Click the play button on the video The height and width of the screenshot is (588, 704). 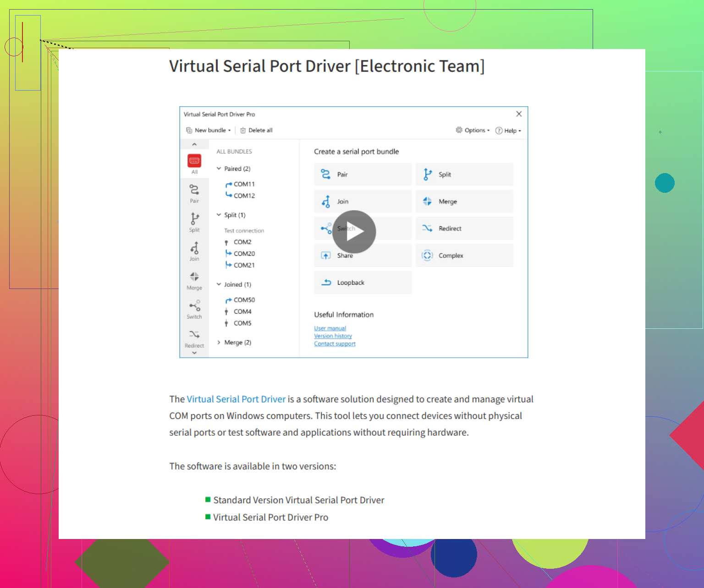pyautogui.click(x=354, y=232)
